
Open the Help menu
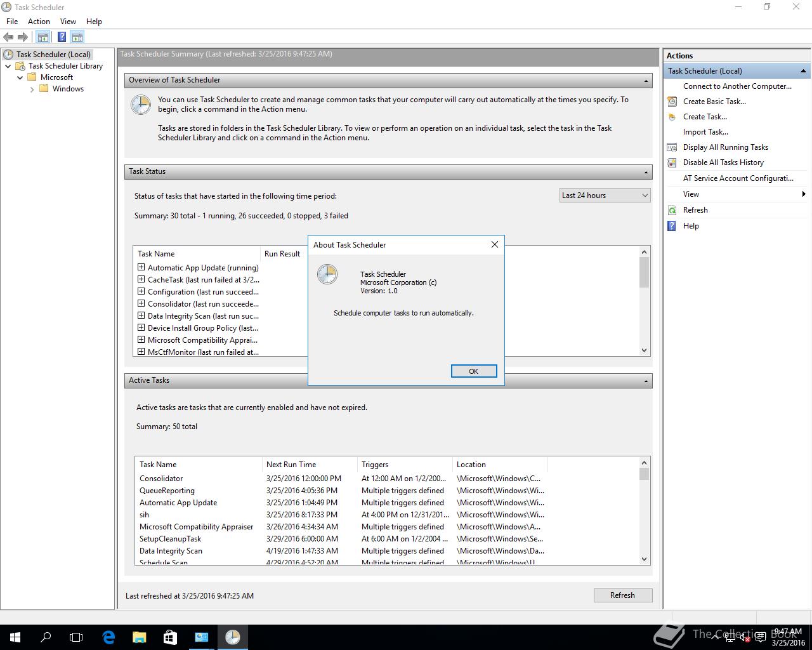(94, 22)
